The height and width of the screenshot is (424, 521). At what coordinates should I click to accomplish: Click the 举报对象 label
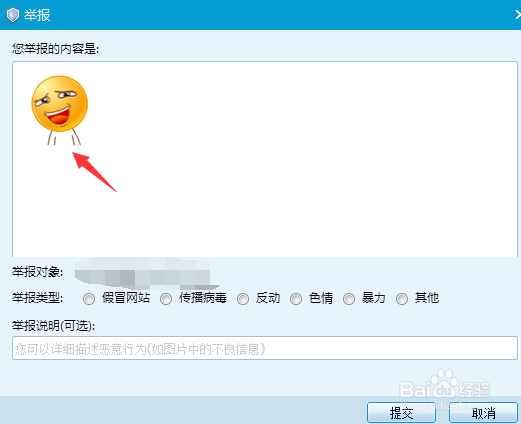coord(37,272)
